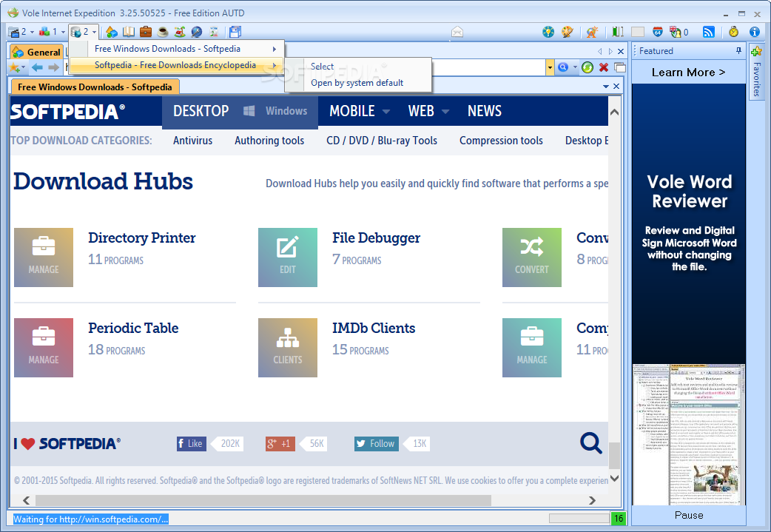Choose Softpedia - Free Downloads Encyclopedia menu item
Image resolution: width=771 pixels, height=532 pixels.
pyautogui.click(x=177, y=65)
